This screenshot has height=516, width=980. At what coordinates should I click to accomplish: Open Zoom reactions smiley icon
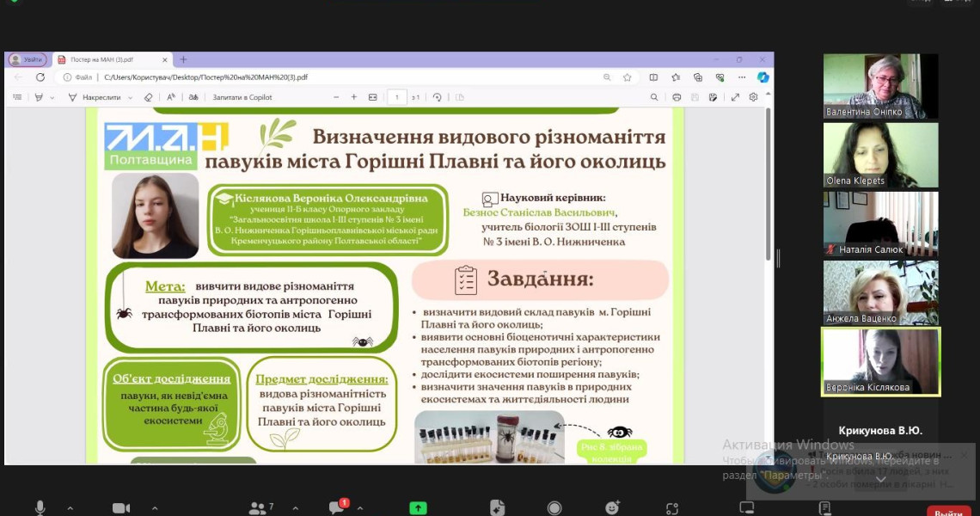612,507
